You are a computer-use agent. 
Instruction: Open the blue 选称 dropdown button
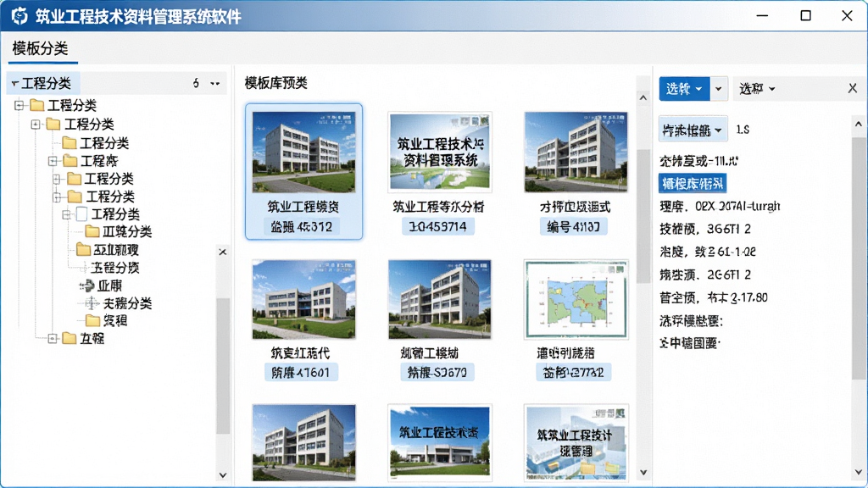684,88
